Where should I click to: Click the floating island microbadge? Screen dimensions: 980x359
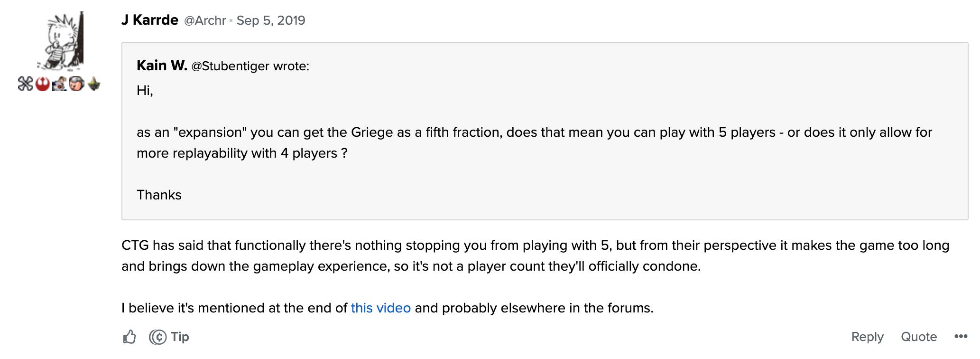[x=94, y=84]
